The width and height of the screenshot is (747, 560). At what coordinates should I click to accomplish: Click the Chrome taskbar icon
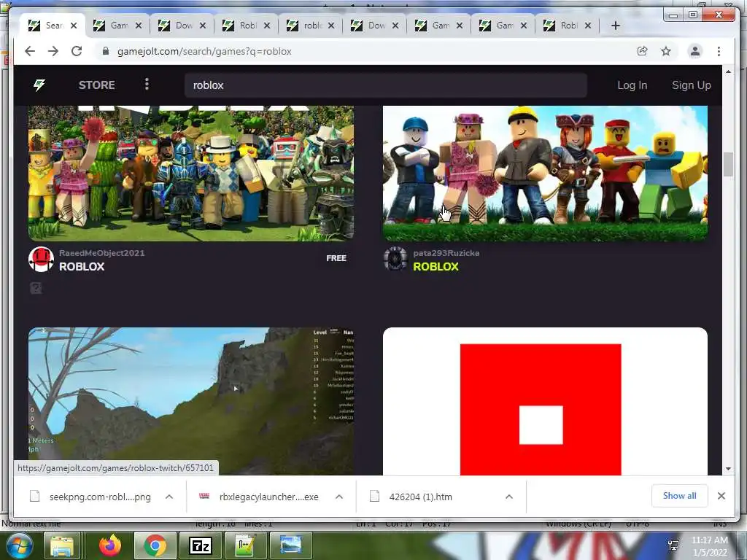pyautogui.click(x=155, y=545)
